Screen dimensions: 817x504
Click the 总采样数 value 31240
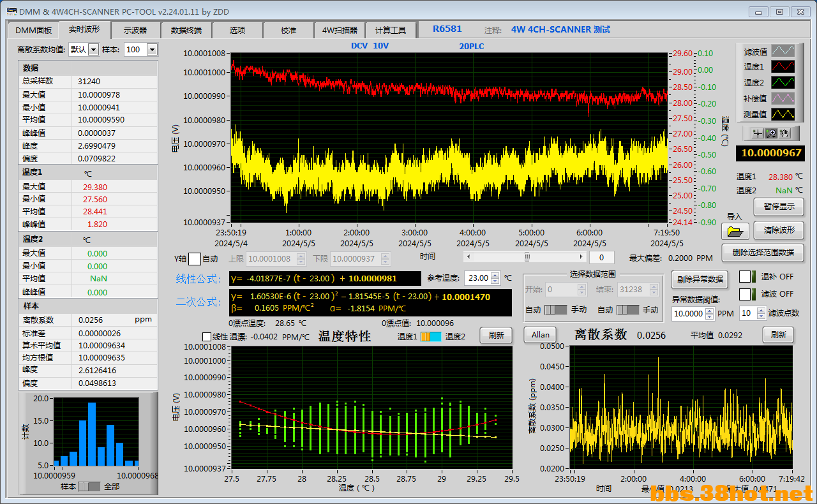pyautogui.click(x=89, y=81)
